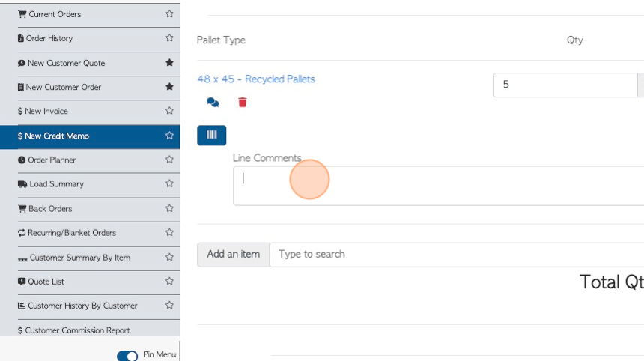Go to Recurring/Blanket Orders

67,233
